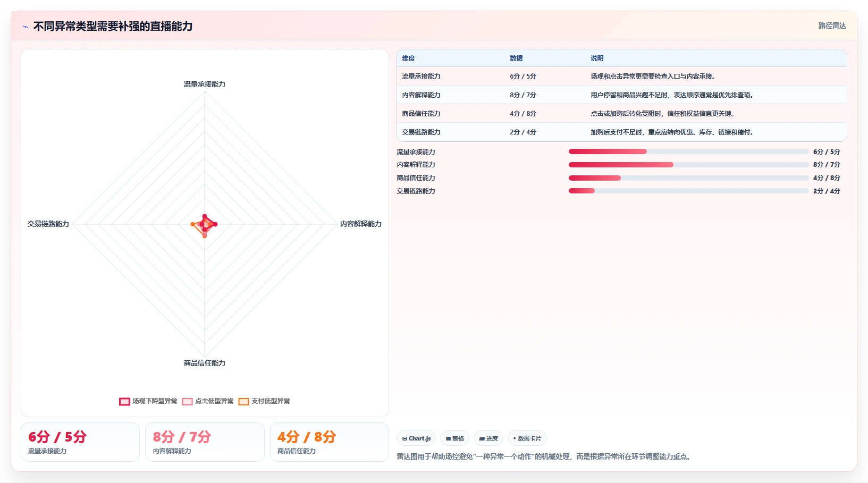Click the 商品信任能力 progress bar
The image size is (868, 483).
click(688, 178)
